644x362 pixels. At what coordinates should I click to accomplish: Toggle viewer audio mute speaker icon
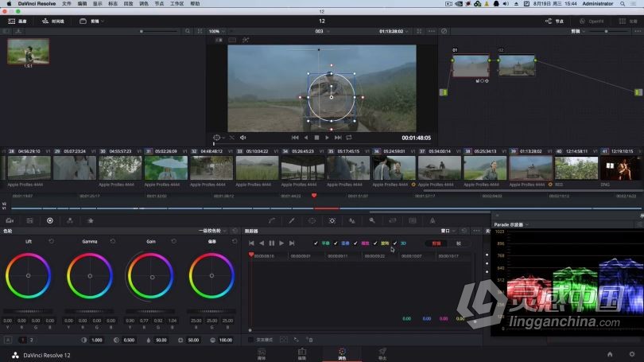242,138
